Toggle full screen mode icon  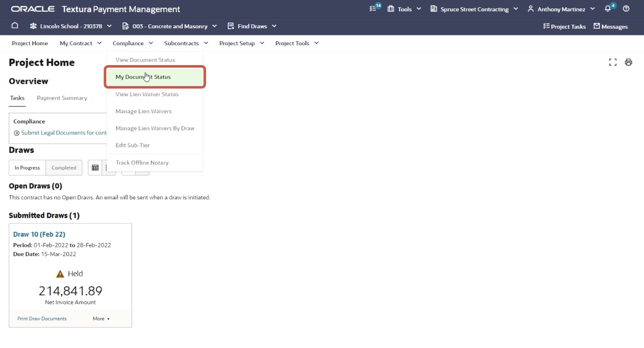coord(612,62)
